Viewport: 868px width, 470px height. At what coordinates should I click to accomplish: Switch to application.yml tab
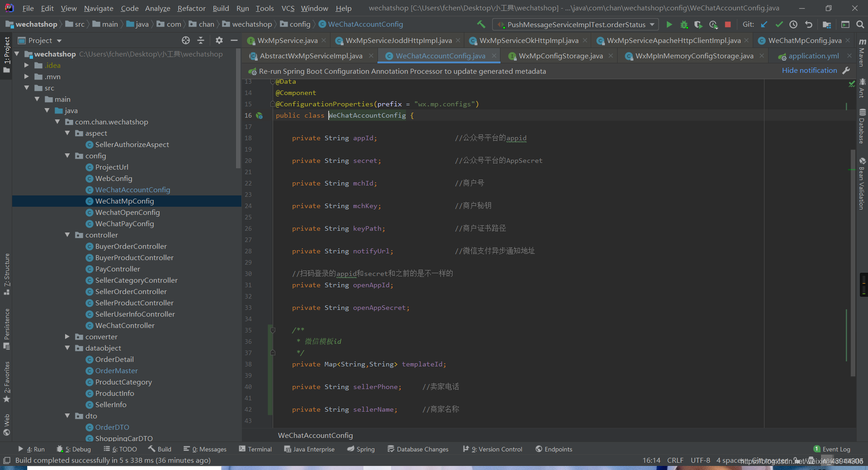point(813,56)
